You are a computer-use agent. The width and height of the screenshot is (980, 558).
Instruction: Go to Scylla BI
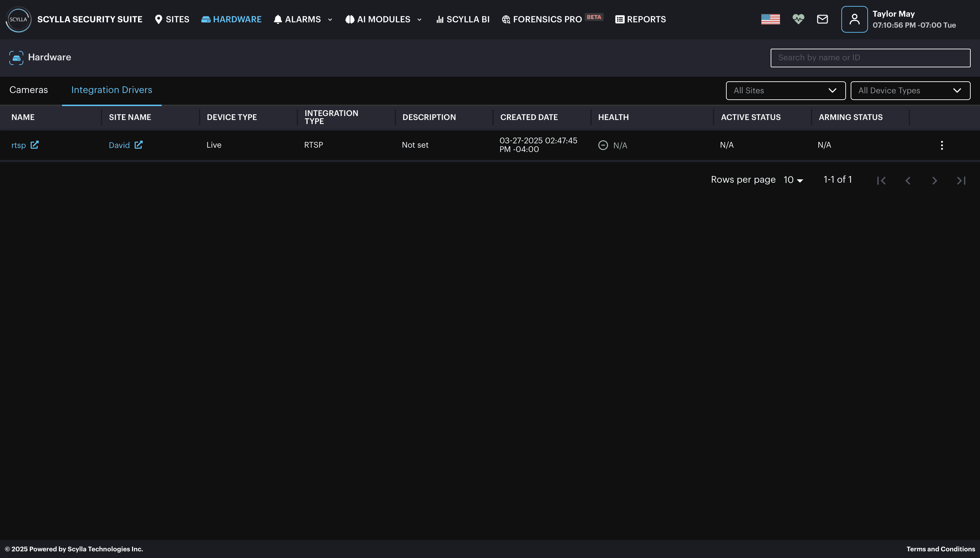point(463,19)
